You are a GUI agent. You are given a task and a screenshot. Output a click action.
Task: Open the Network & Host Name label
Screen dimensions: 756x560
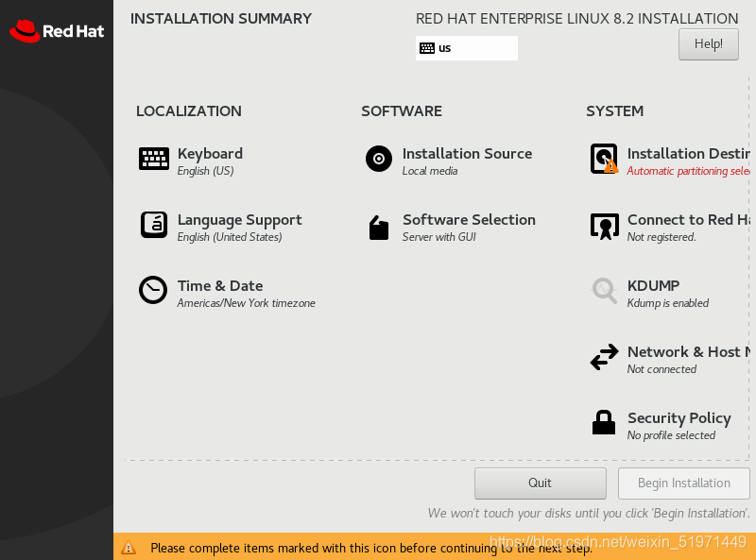(x=689, y=352)
